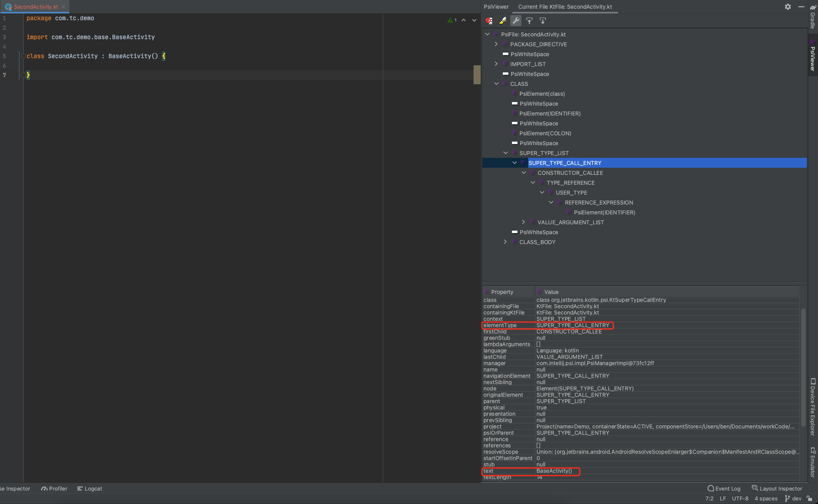Click the elementType property row

pos(641,325)
